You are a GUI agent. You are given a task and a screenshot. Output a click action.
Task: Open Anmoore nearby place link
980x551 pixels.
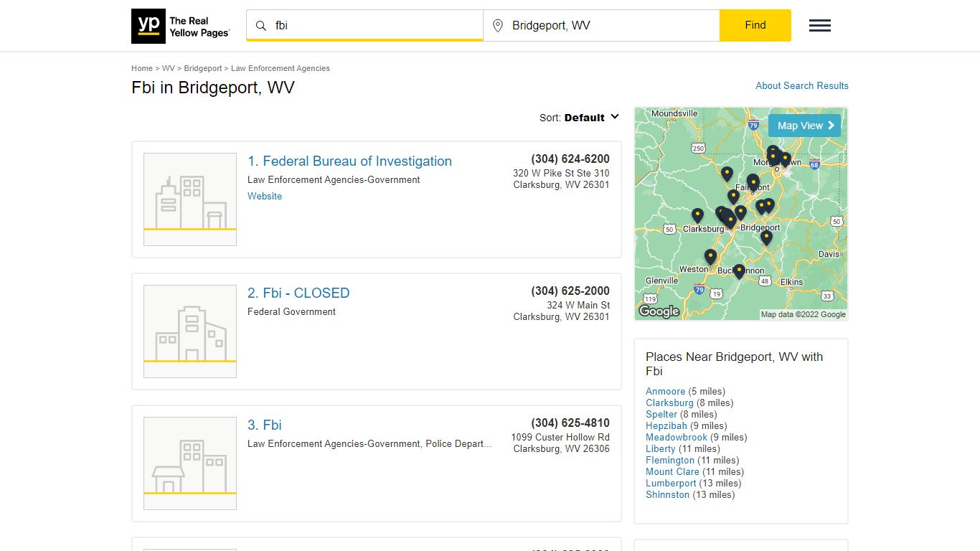[666, 391]
